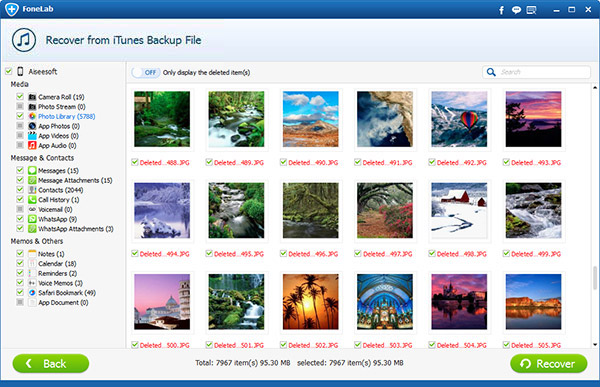Select the App Photos icon

click(32, 126)
